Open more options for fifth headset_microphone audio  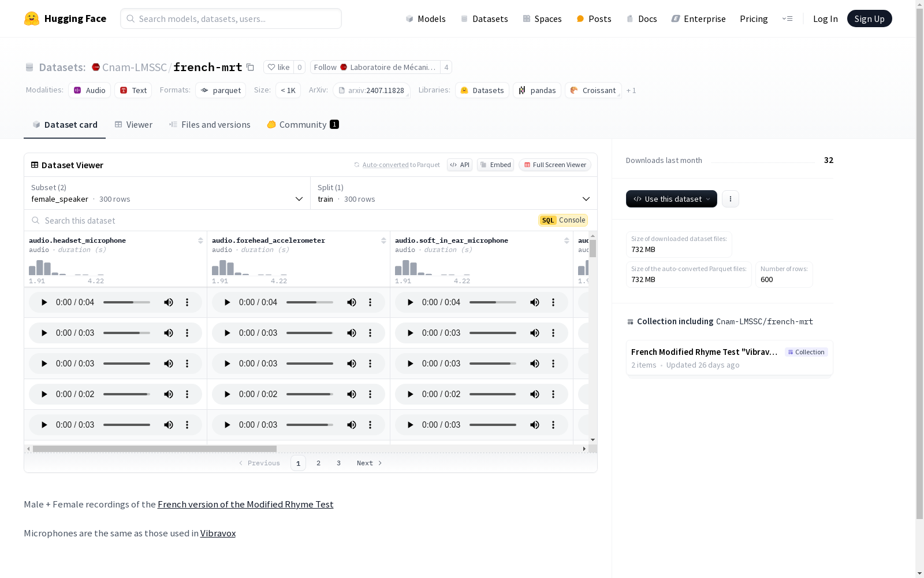(x=187, y=425)
